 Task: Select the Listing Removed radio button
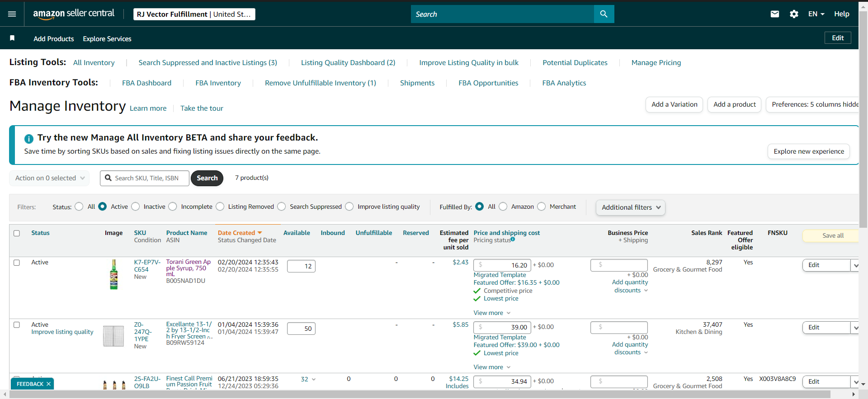click(x=220, y=207)
